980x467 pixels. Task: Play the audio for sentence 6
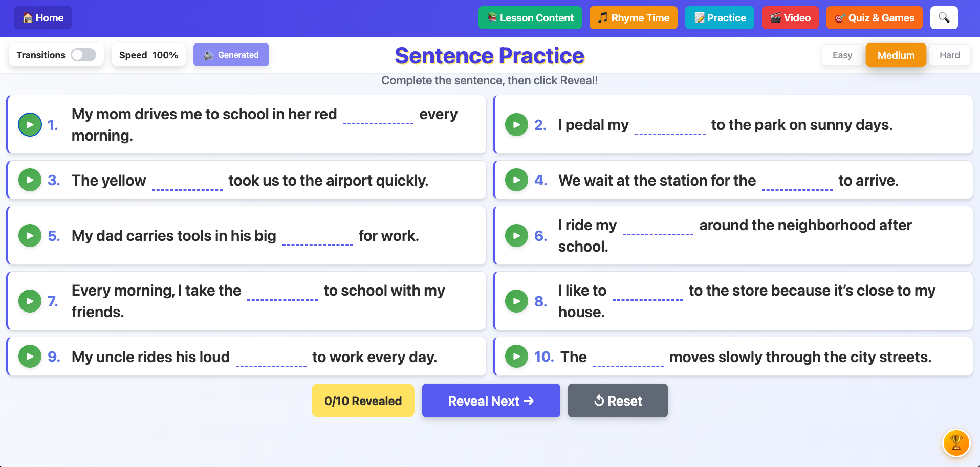click(x=516, y=235)
